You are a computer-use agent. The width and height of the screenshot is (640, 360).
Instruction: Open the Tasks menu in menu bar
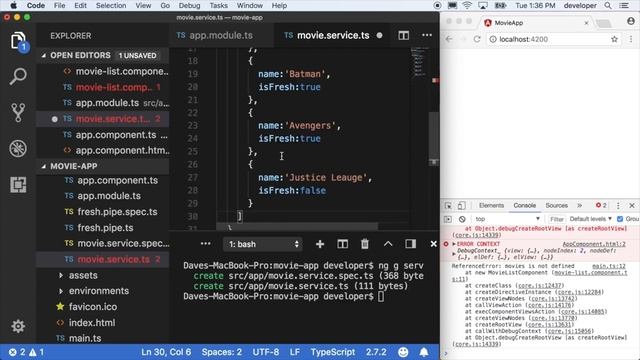point(218,6)
